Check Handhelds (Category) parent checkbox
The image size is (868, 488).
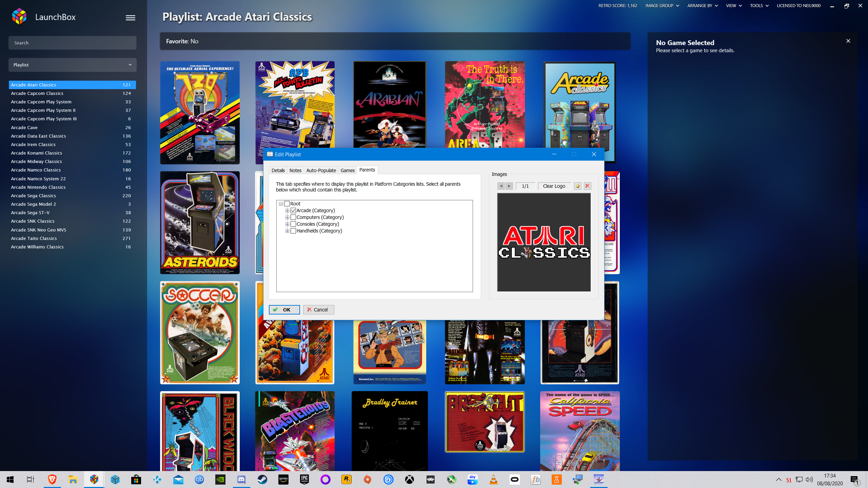(293, 231)
